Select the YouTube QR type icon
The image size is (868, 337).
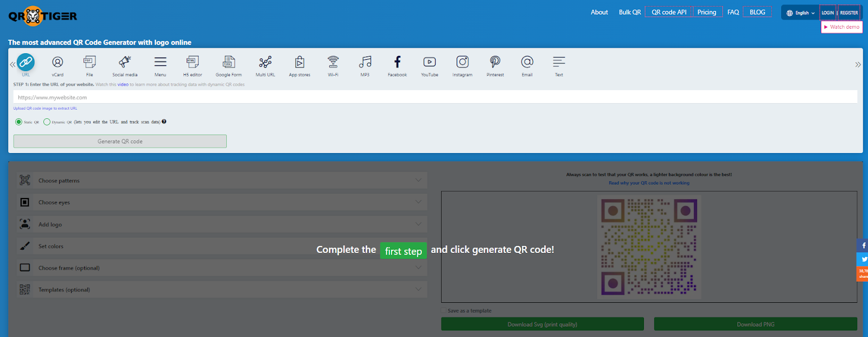tap(430, 62)
